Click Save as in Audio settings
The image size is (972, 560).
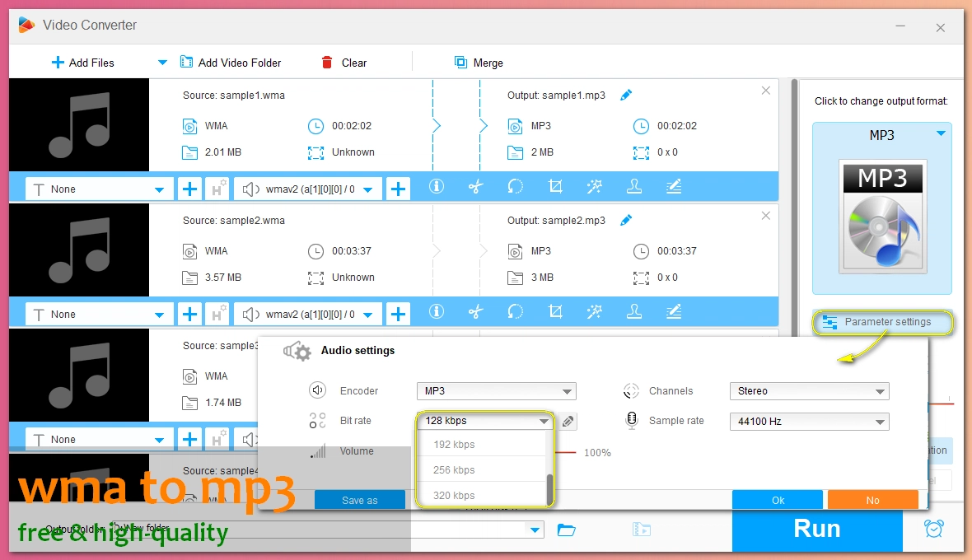click(359, 500)
